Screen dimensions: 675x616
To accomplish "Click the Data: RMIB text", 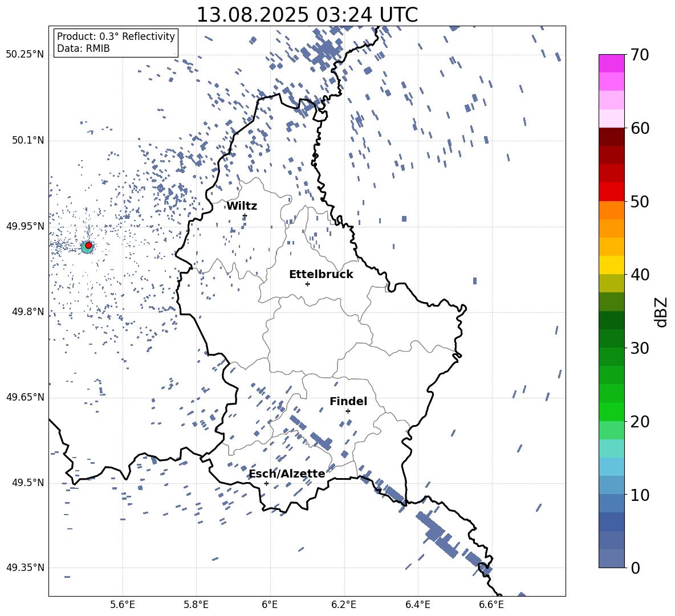I will point(83,48).
